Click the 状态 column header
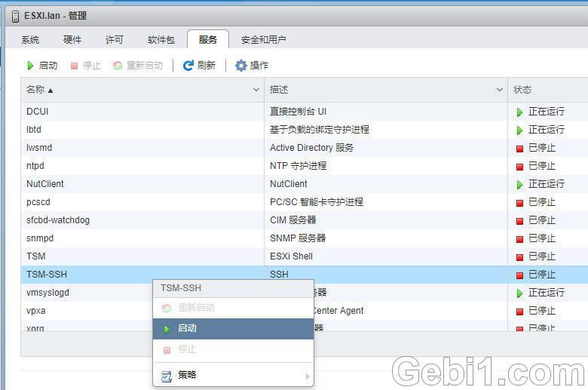This screenshot has height=390, width=588. (522, 90)
